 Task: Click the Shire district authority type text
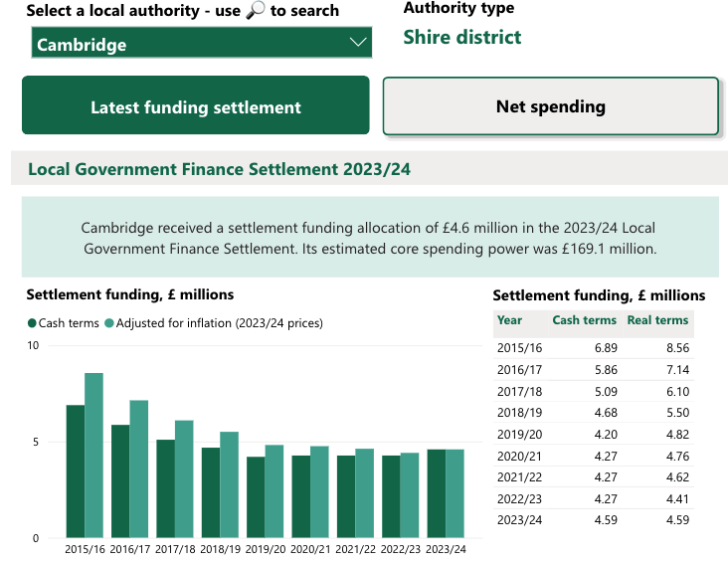(461, 38)
